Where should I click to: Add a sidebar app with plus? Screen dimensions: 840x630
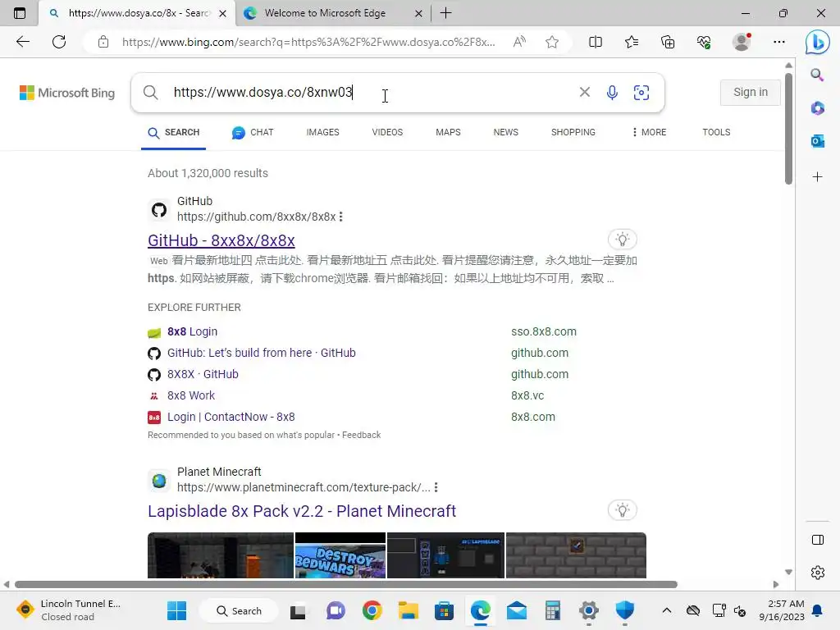(x=817, y=177)
